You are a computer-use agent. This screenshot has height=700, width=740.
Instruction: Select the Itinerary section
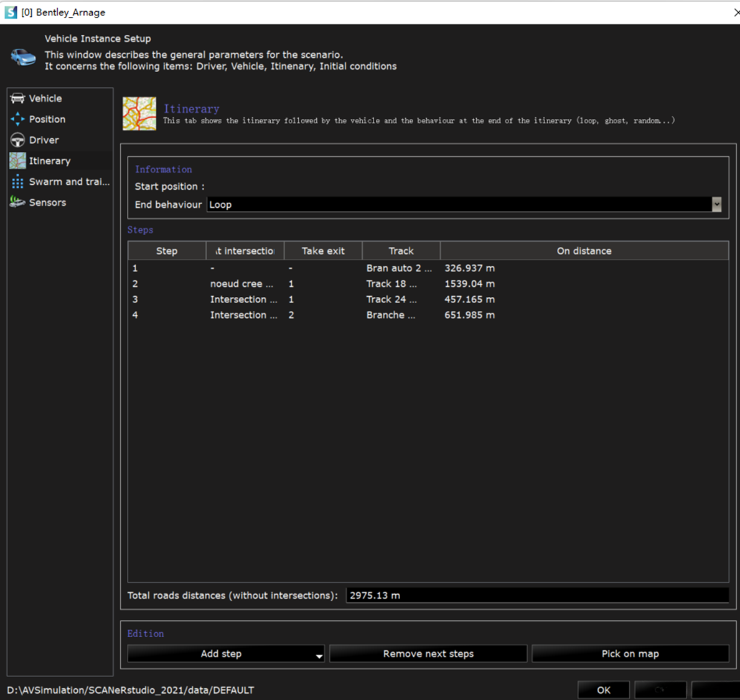pyautogui.click(x=60, y=161)
